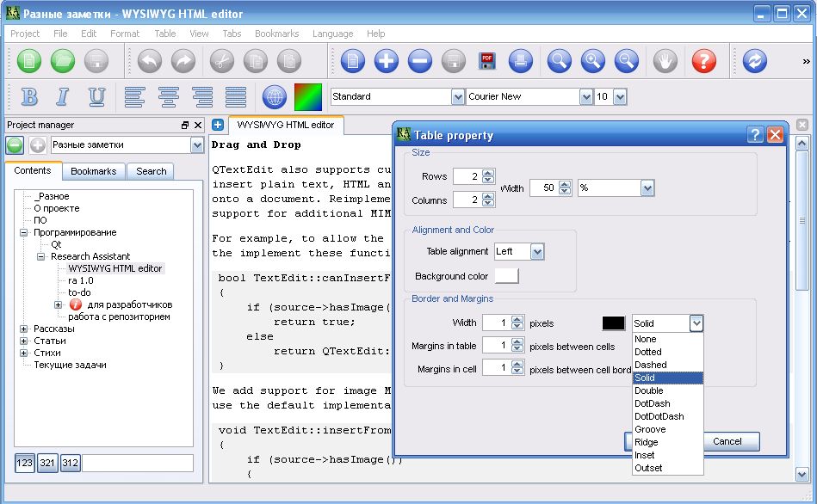Click green minus icon in Project manager

coord(15,144)
